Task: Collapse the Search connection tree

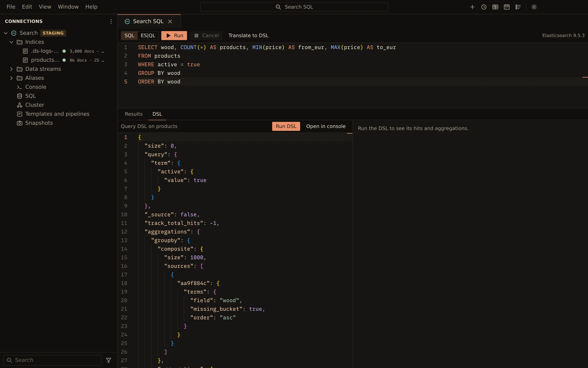Action: pos(6,33)
